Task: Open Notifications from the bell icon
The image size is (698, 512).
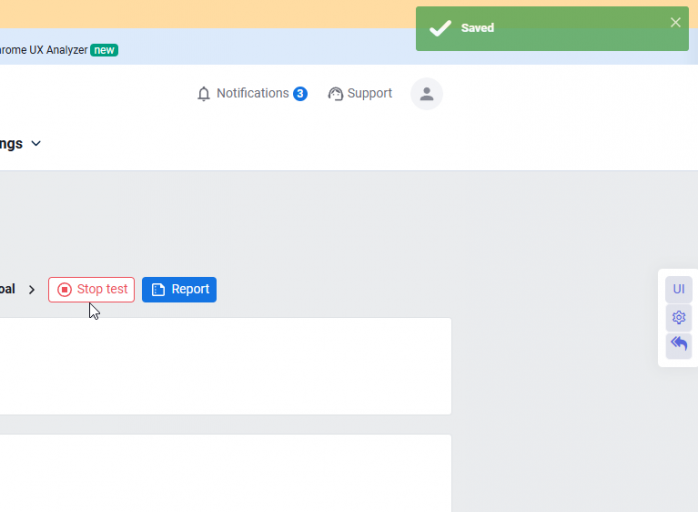Action: pos(203,93)
